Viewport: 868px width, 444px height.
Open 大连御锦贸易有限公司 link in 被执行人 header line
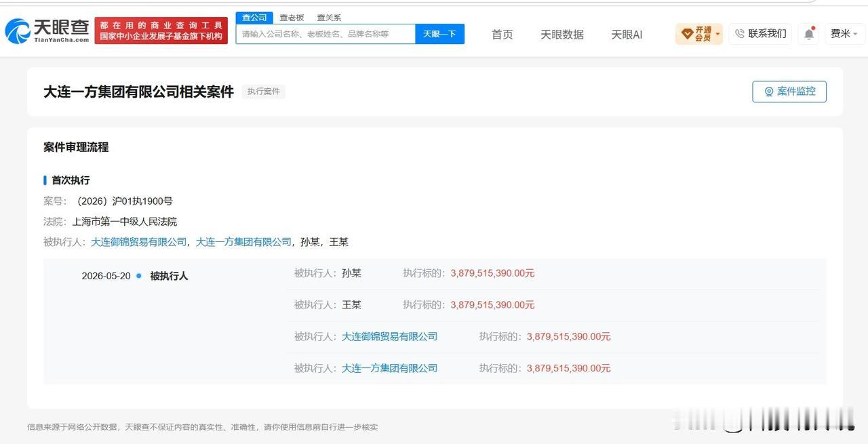tap(139, 242)
